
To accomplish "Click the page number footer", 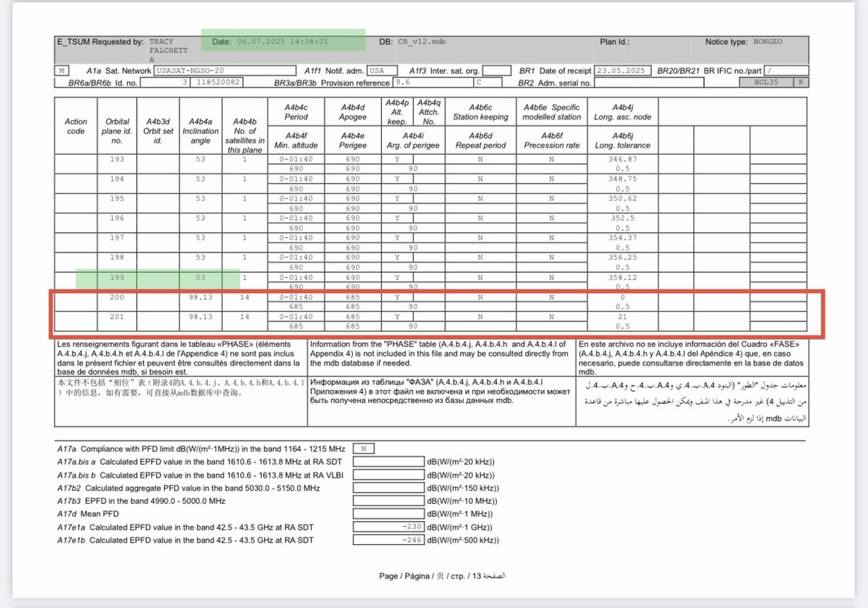I will [x=443, y=576].
